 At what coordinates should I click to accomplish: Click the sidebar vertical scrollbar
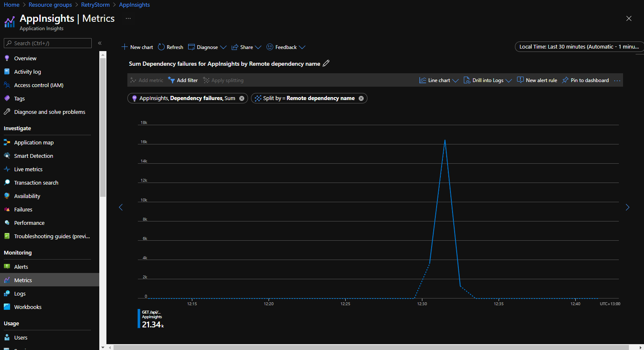[103, 128]
